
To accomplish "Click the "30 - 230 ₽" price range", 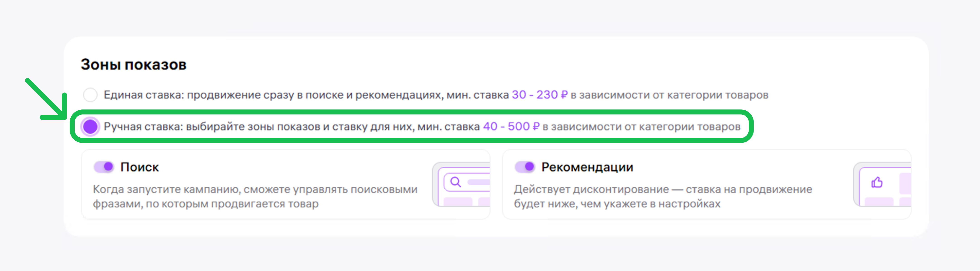I will [540, 95].
